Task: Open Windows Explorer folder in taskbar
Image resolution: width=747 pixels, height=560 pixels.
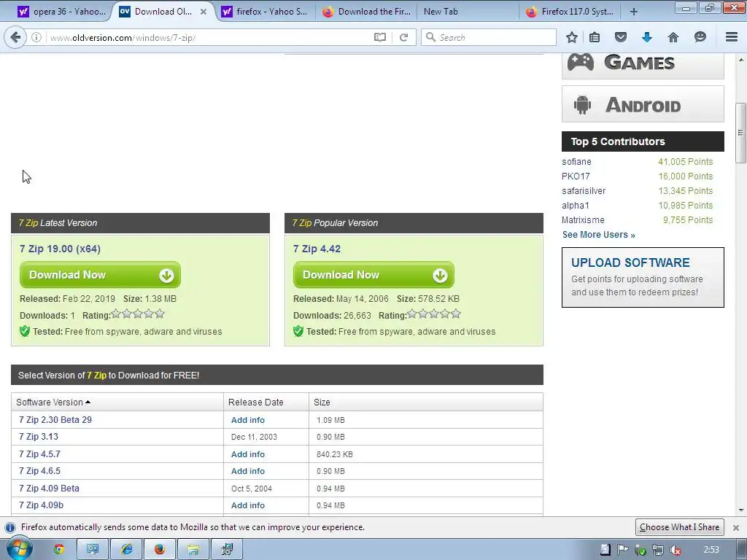Action: 193,549
